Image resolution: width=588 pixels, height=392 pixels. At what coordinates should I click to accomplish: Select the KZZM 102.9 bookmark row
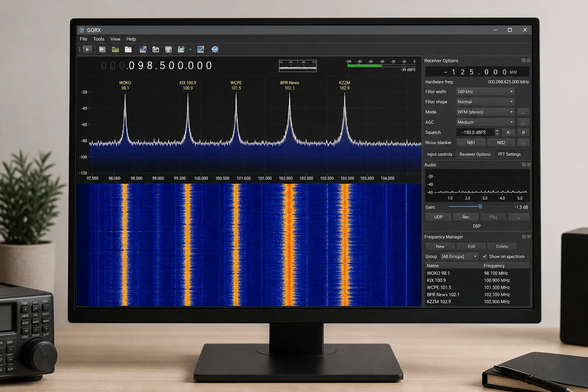click(x=477, y=302)
